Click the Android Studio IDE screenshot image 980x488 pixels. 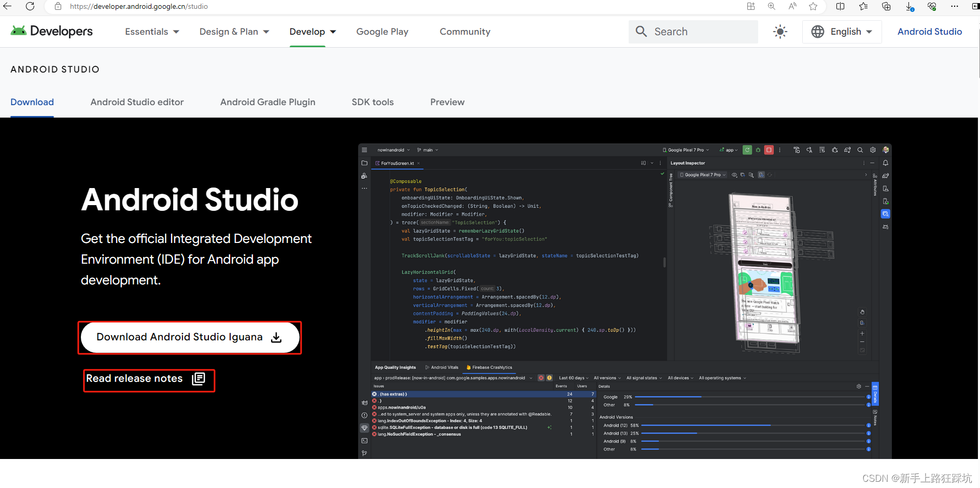(x=624, y=301)
